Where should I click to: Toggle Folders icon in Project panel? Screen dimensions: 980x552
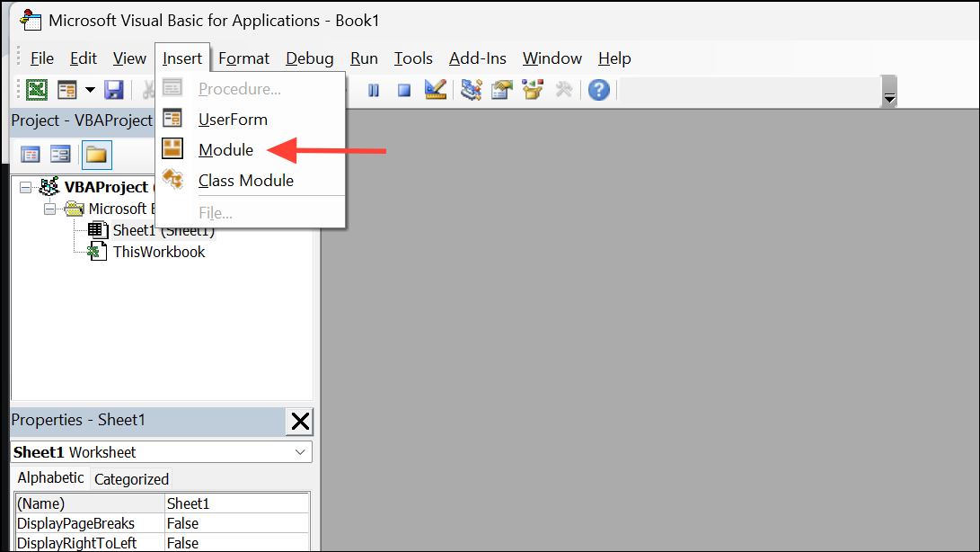[x=96, y=155]
